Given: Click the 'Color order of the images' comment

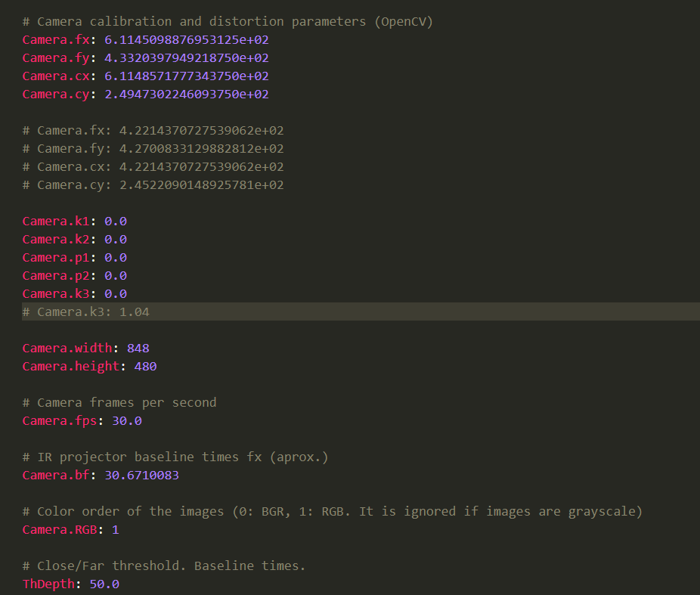Looking at the screenshot, I should (x=333, y=512).
